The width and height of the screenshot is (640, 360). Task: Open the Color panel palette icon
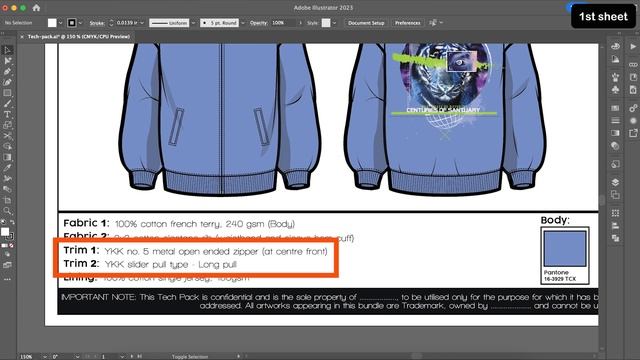coord(616,46)
